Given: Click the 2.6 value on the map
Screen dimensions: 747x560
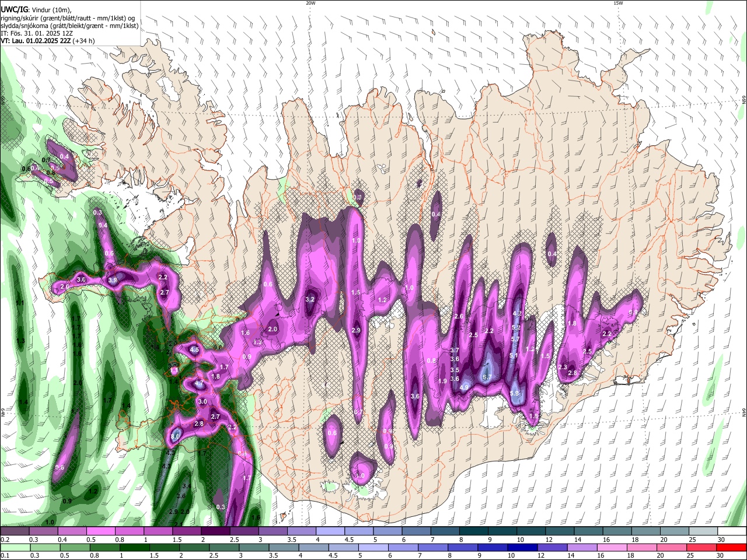Looking at the screenshot, I should [459, 316].
